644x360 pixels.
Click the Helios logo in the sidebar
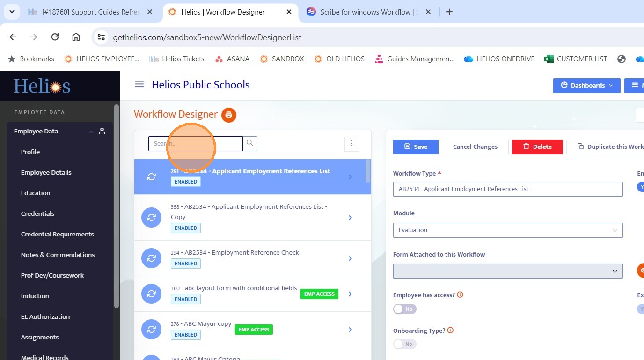click(x=42, y=86)
